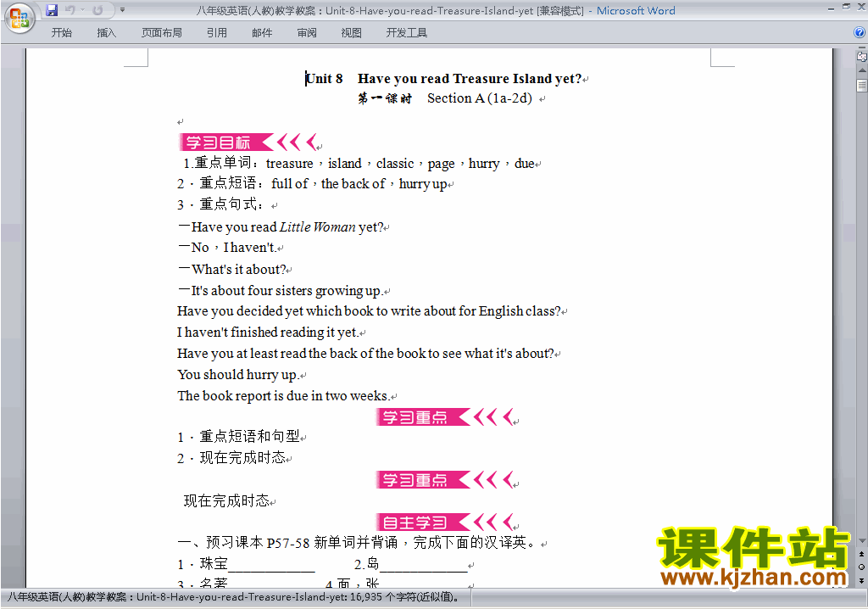This screenshot has width=868, height=609.
Task: Click the line 'No, I haven't.'
Action: click(x=227, y=248)
